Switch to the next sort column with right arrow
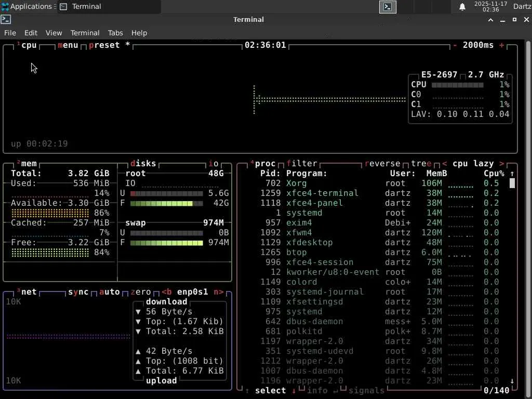The width and height of the screenshot is (532, 399). [501, 164]
